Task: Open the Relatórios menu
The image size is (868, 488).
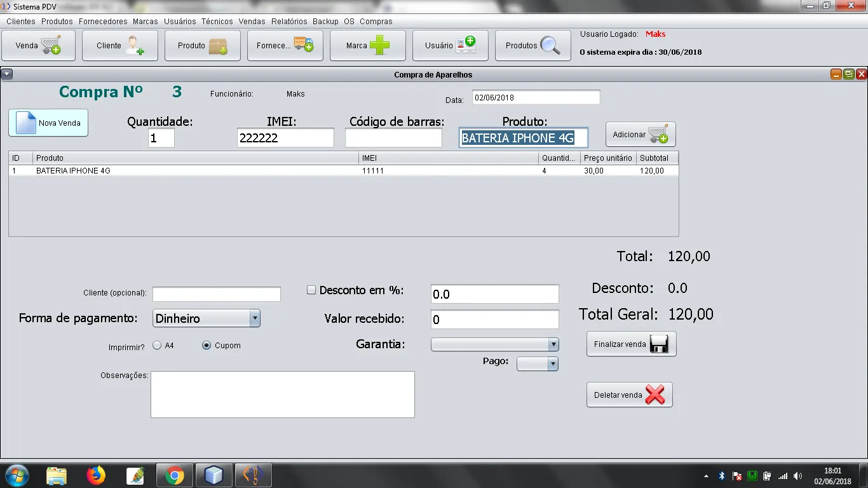Action: (289, 21)
